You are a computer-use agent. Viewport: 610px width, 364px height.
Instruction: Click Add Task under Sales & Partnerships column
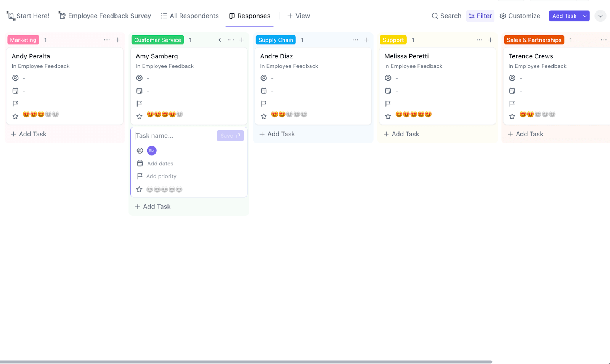(x=525, y=134)
